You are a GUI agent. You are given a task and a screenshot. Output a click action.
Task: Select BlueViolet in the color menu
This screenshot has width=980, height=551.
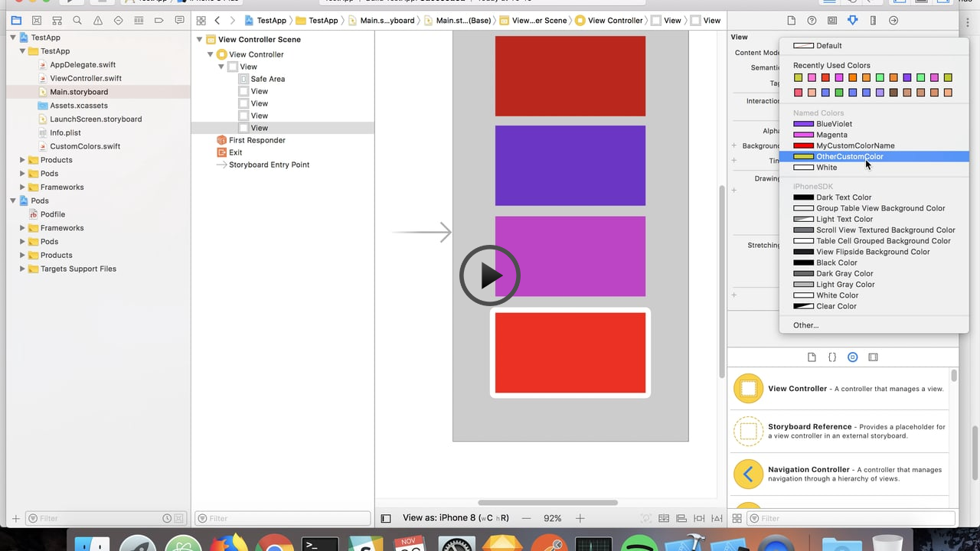coord(834,124)
